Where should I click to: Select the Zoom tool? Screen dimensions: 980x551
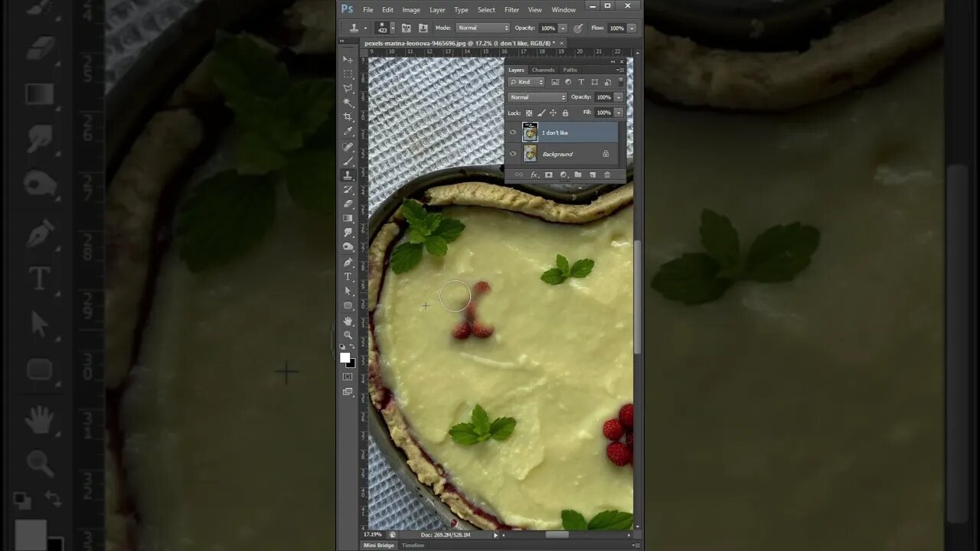(x=348, y=334)
